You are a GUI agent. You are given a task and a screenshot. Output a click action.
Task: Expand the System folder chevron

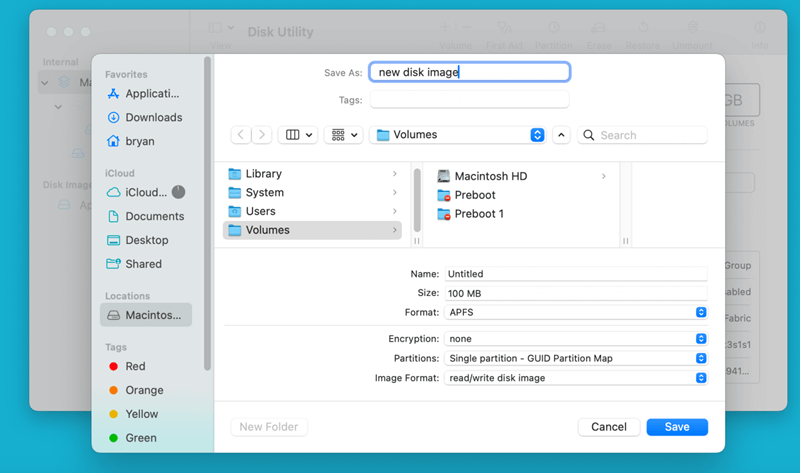point(394,192)
